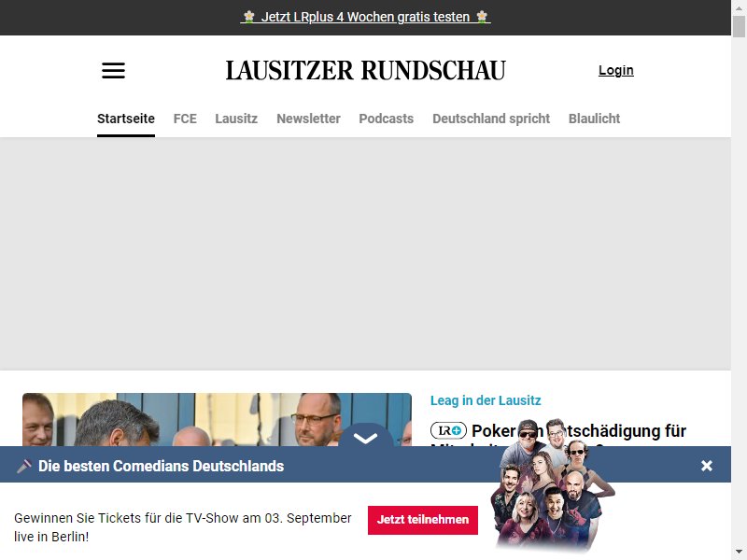Go to the Lausitz section
The height and width of the screenshot is (560, 747).
236,119
